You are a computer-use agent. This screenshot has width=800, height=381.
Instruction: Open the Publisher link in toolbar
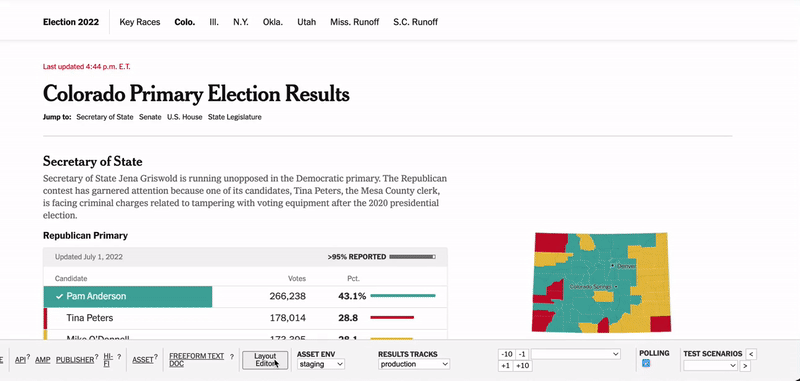(75, 360)
